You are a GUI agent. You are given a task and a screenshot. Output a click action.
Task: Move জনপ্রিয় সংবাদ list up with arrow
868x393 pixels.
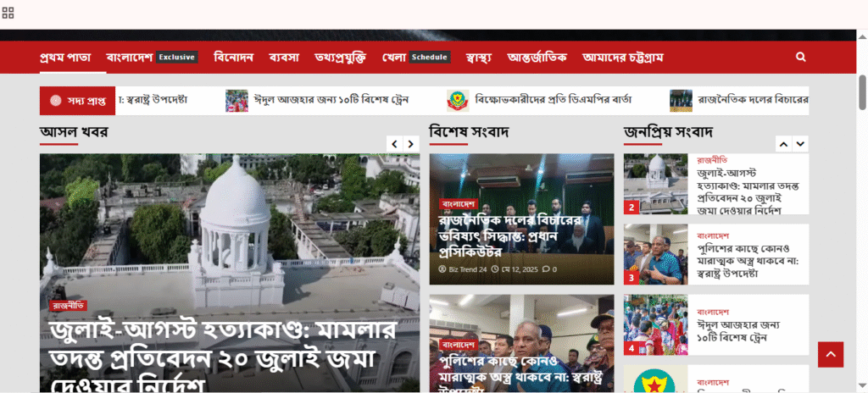(x=784, y=144)
